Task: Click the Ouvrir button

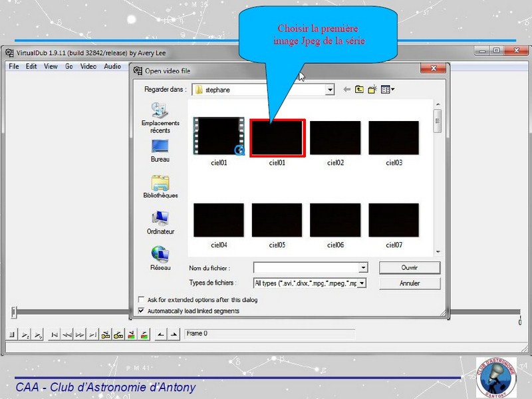Action: click(x=410, y=267)
